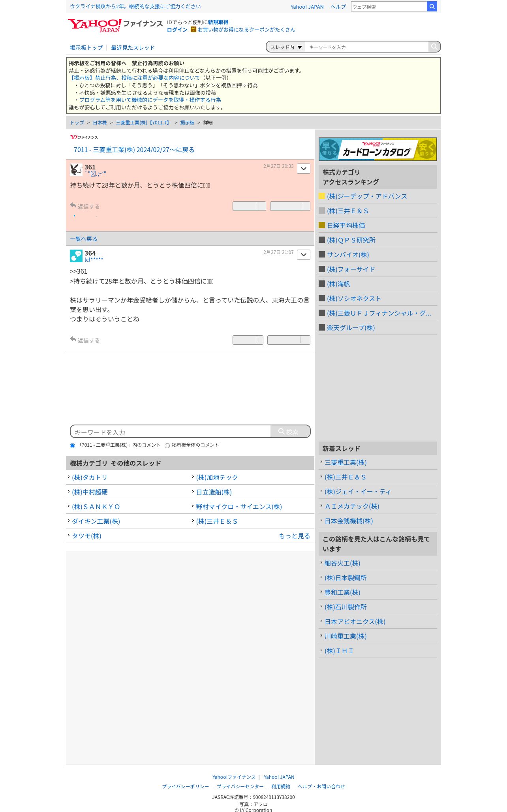Screen dimensions: 507x812
Task: Click the reply arrow under post 364
Action: (73, 340)
